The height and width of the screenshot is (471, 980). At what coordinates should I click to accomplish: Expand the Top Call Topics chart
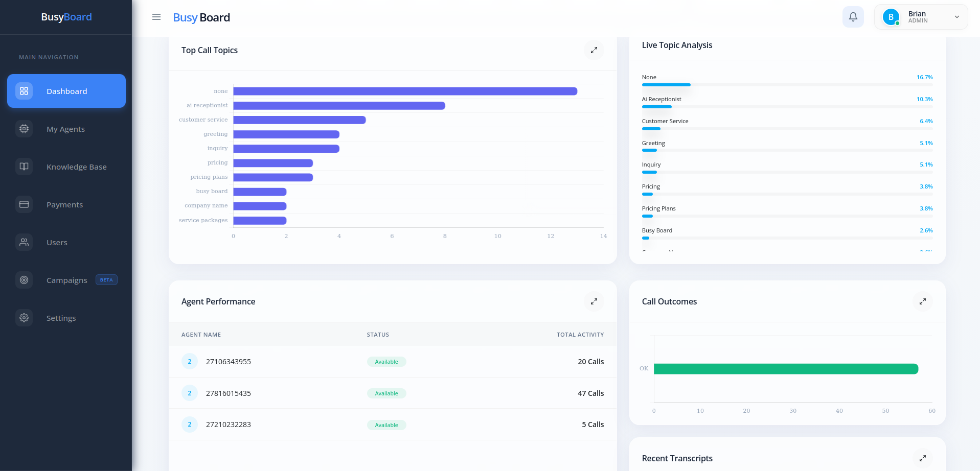click(594, 50)
